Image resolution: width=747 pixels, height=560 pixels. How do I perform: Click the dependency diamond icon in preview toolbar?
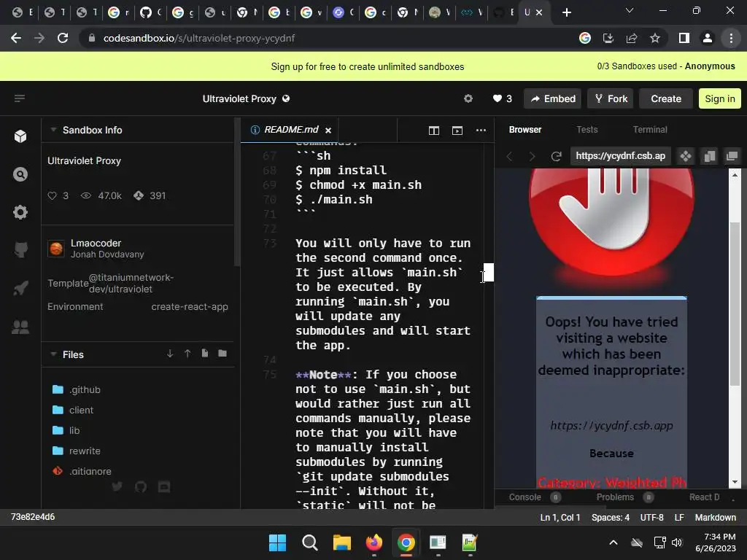pyautogui.click(x=686, y=156)
